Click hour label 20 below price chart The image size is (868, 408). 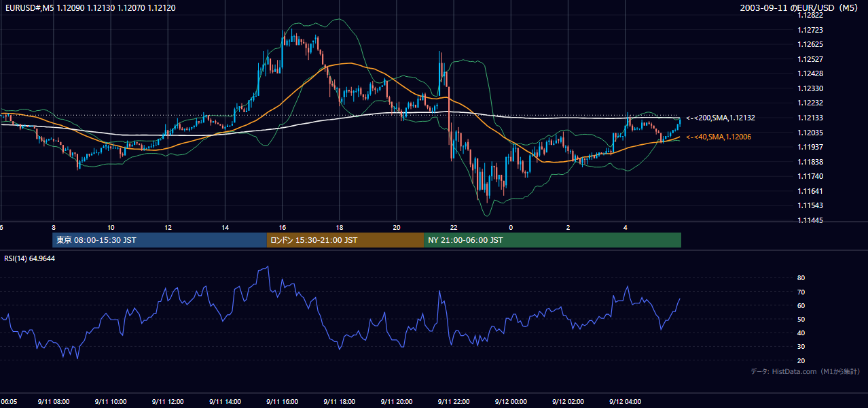pos(397,227)
